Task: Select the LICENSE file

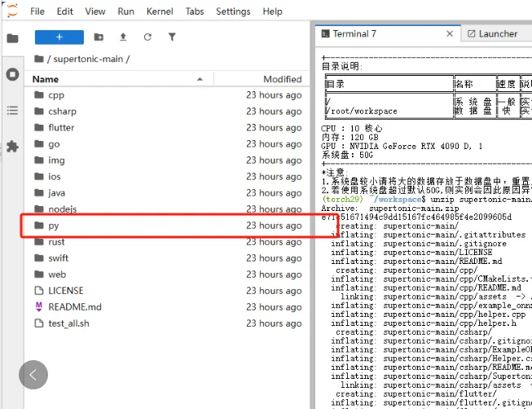Action: (166, 291)
